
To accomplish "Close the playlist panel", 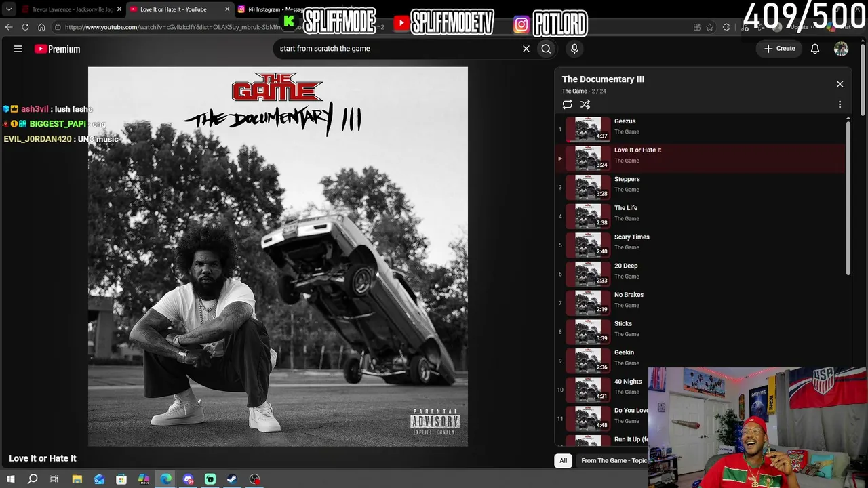I will (840, 84).
